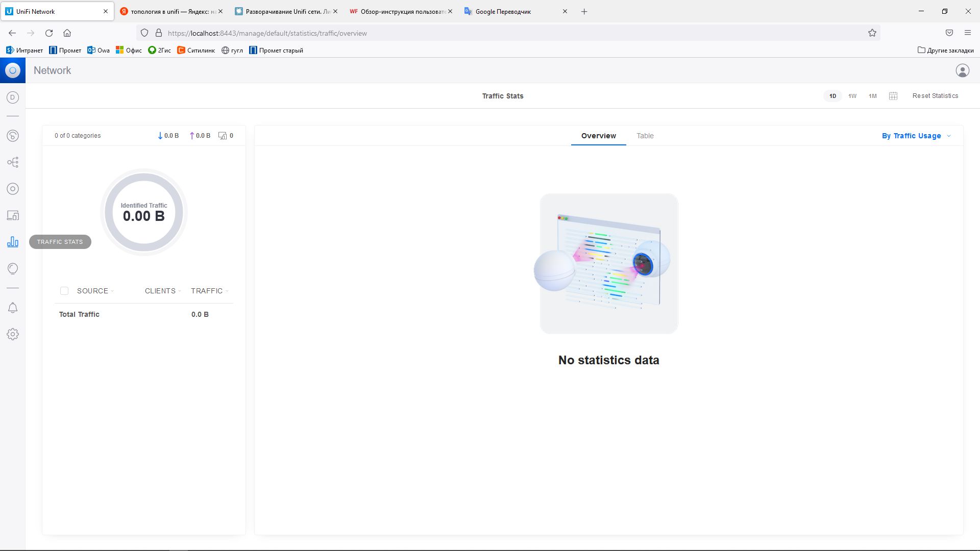The width and height of the screenshot is (980, 551).
Task: Expand the By Traffic Usage dropdown
Action: [x=916, y=136]
